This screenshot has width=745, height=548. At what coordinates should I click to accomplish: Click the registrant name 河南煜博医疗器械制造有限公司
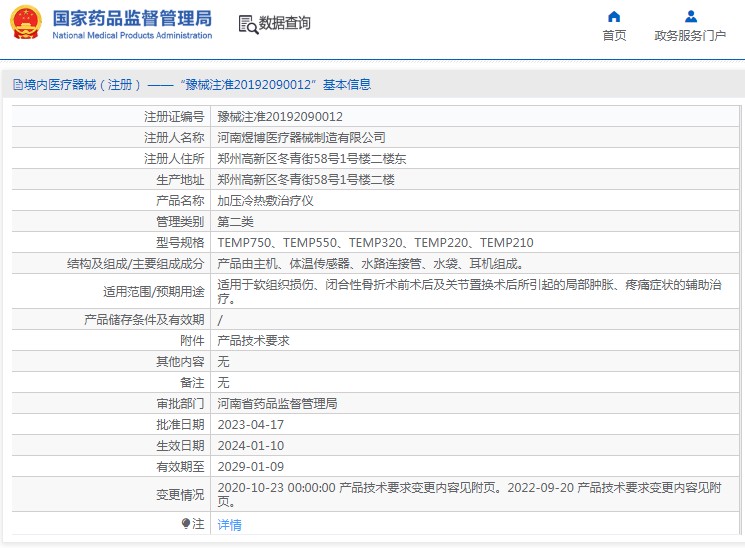(x=301, y=138)
